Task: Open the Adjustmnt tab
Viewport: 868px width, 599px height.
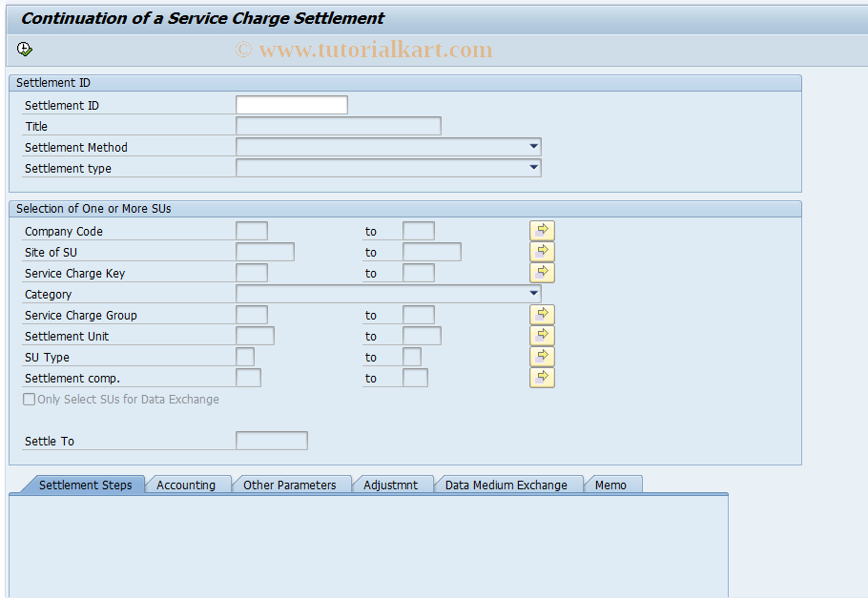Action: pos(391,485)
